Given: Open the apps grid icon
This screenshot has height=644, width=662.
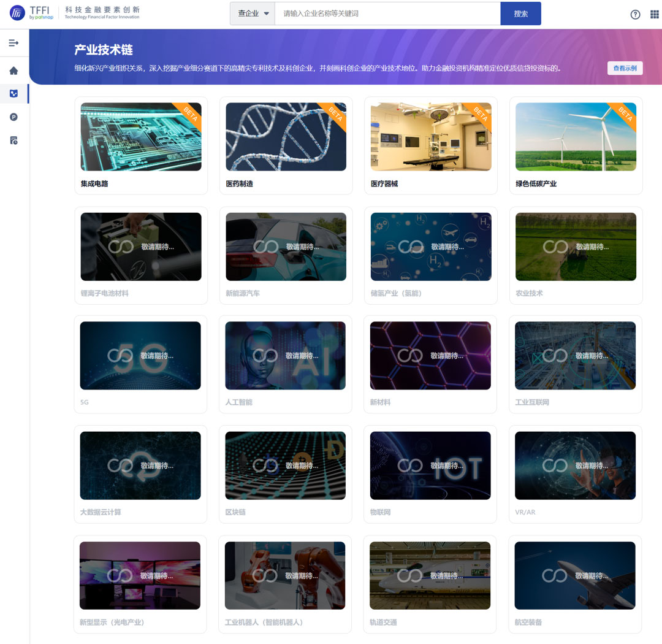Looking at the screenshot, I should [654, 15].
